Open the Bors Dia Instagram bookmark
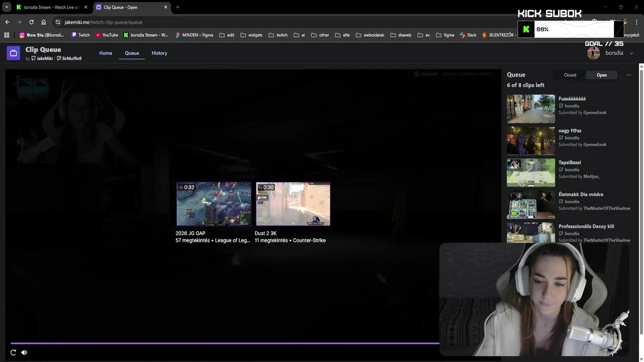The width and height of the screenshot is (644, 362). (42, 35)
